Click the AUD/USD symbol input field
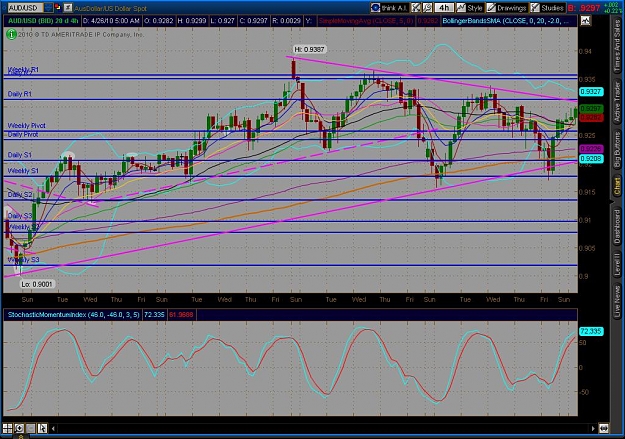Viewport: 625px width, 439px height. [x=25, y=8]
